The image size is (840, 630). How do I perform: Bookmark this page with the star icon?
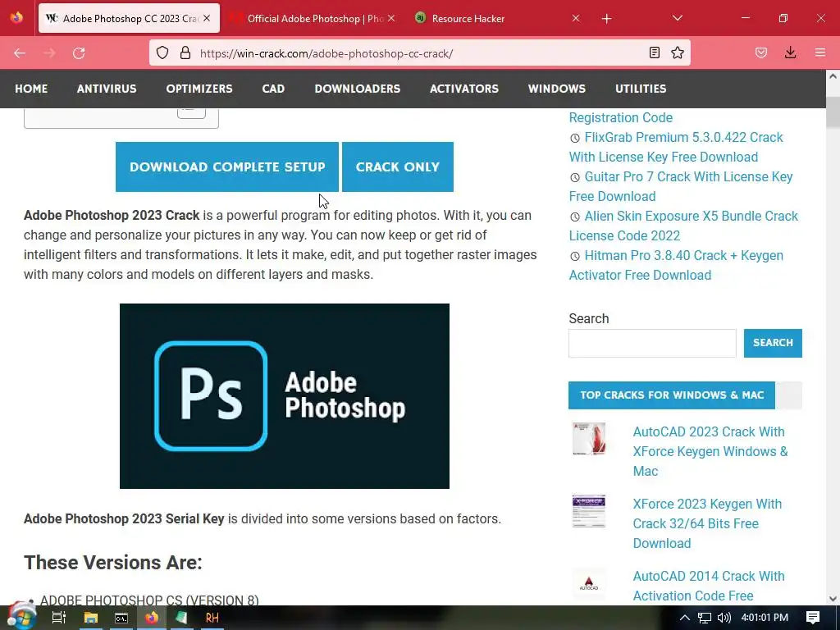[678, 53]
